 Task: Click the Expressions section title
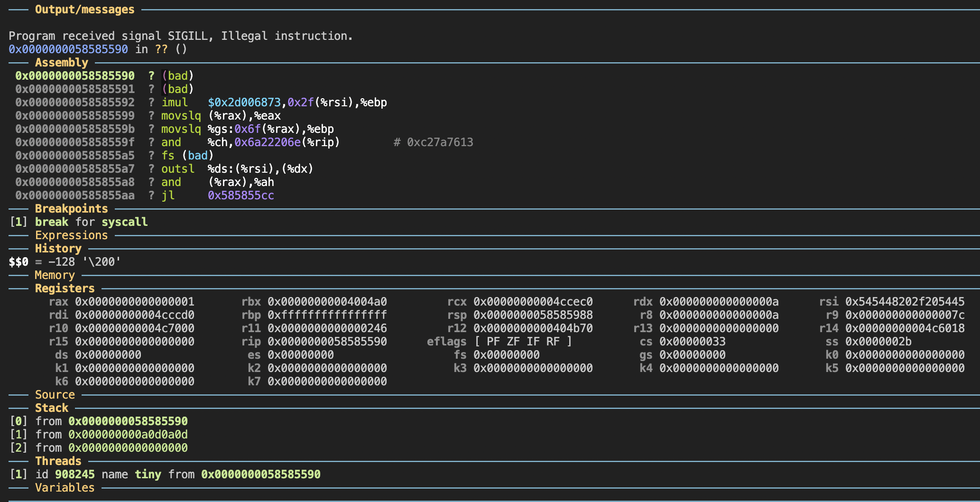point(71,235)
